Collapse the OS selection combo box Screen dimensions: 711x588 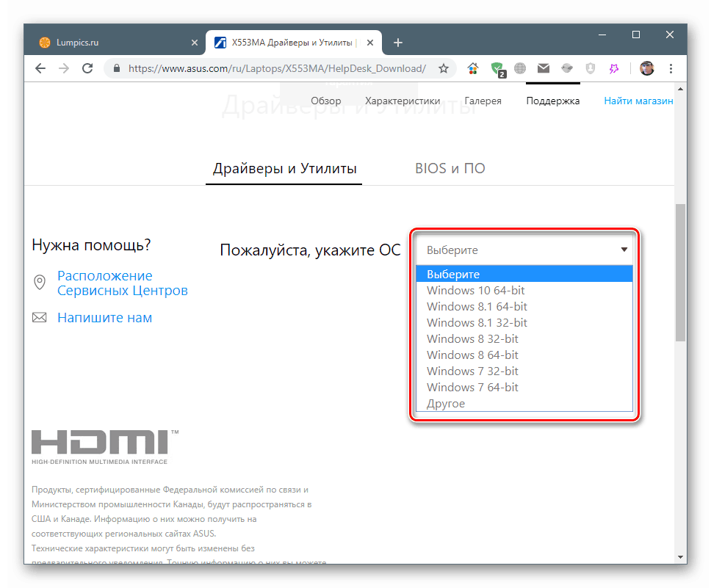(x=524, y=250)
